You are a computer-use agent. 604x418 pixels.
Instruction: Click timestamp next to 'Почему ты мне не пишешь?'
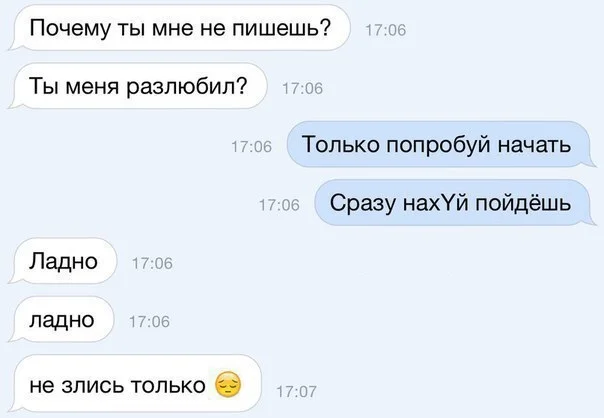[x=386, y=30]
